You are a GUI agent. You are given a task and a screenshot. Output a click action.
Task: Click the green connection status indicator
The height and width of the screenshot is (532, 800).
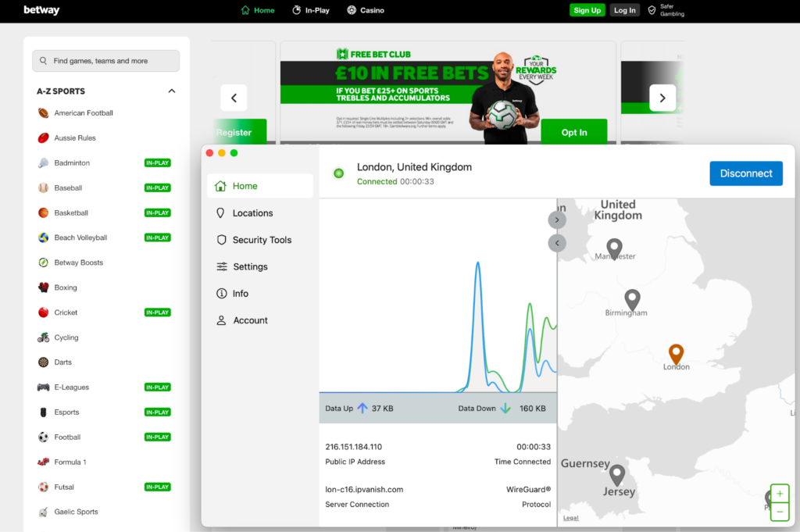click(x=338, y=173)
